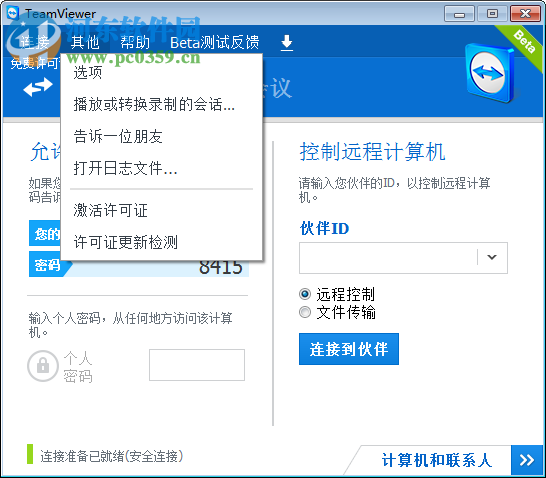The width and height of the screenshot is (546, 478).
Task: Expand the 伙伴ID dropdown arrow
Action: pyautogui.click(x=492, y=257)
